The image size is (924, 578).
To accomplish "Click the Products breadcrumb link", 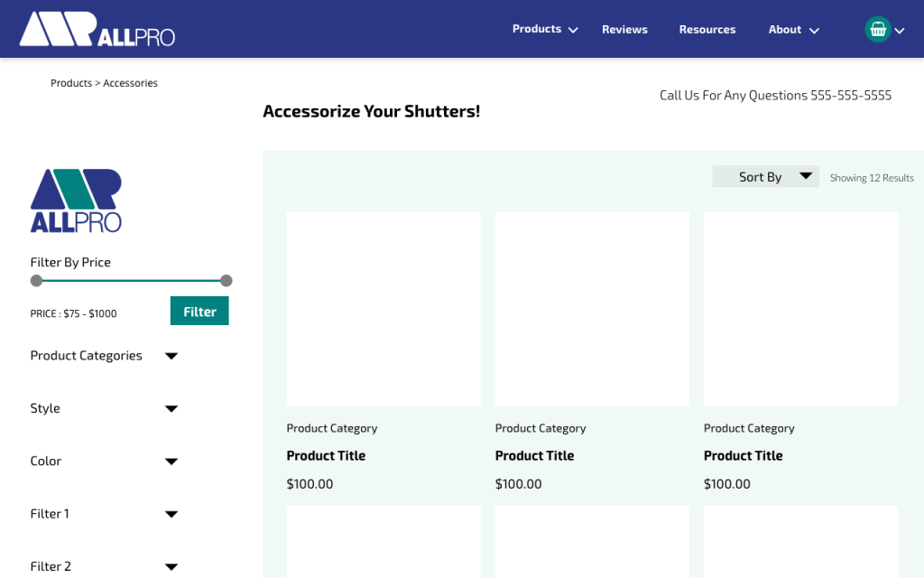I will point(70,83).
